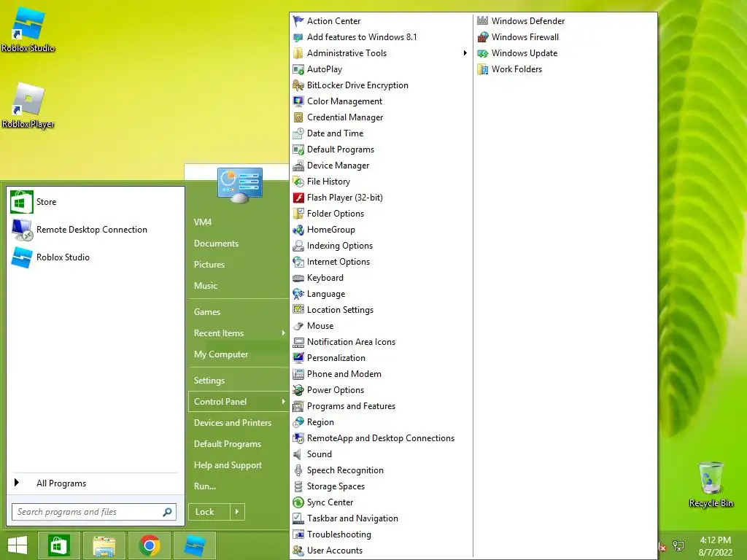Viewport: 747px width, 560px height.
Task: Open Windows Defender wall icon
Action: (483, 21)
